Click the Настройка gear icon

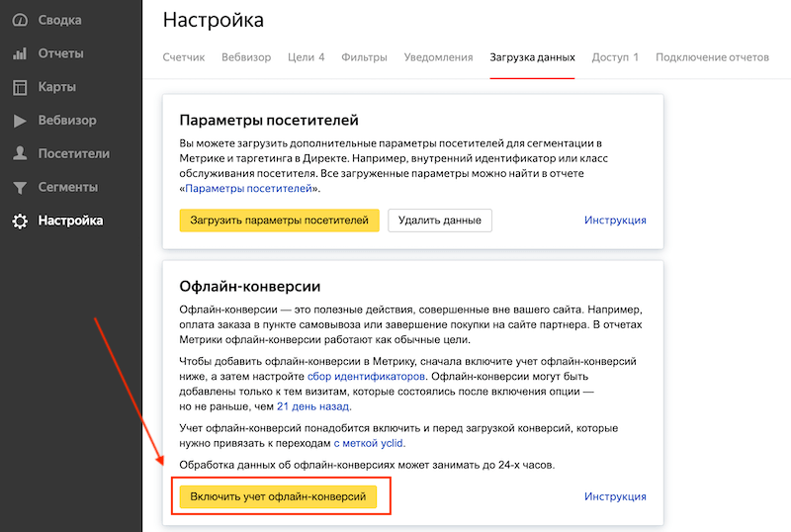(x=20, y=222)
